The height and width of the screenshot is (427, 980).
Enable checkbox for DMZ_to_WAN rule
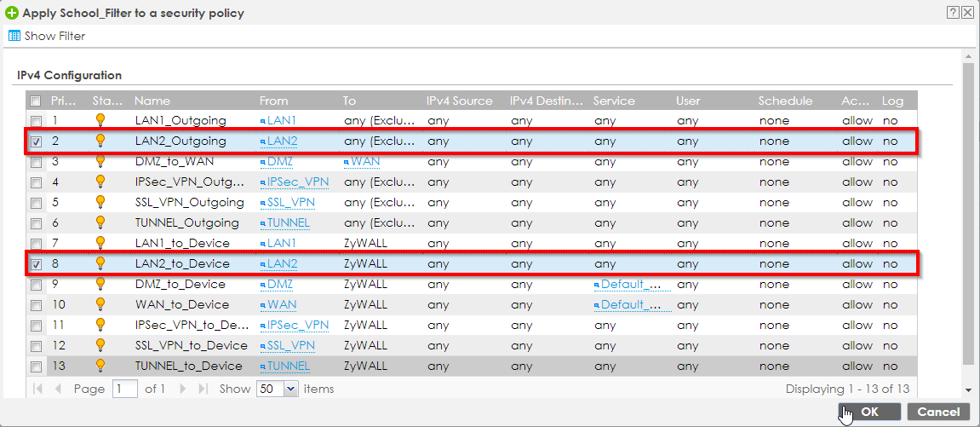click(36, 162)
